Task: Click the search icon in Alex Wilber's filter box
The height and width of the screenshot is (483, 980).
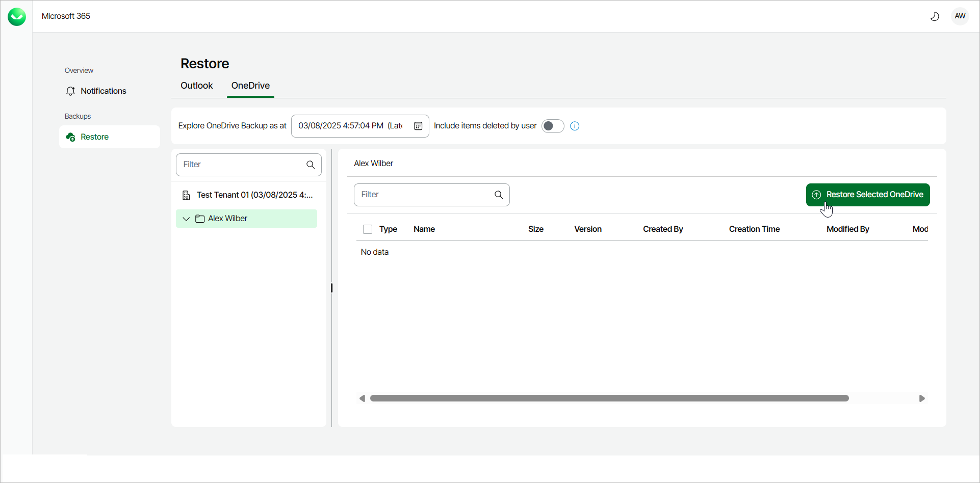Action: 498,195
